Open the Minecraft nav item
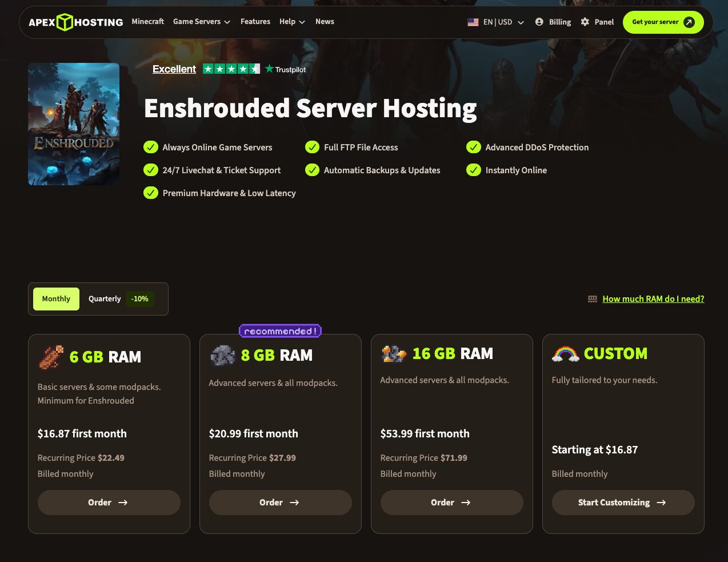 click(x=148, y=22)
